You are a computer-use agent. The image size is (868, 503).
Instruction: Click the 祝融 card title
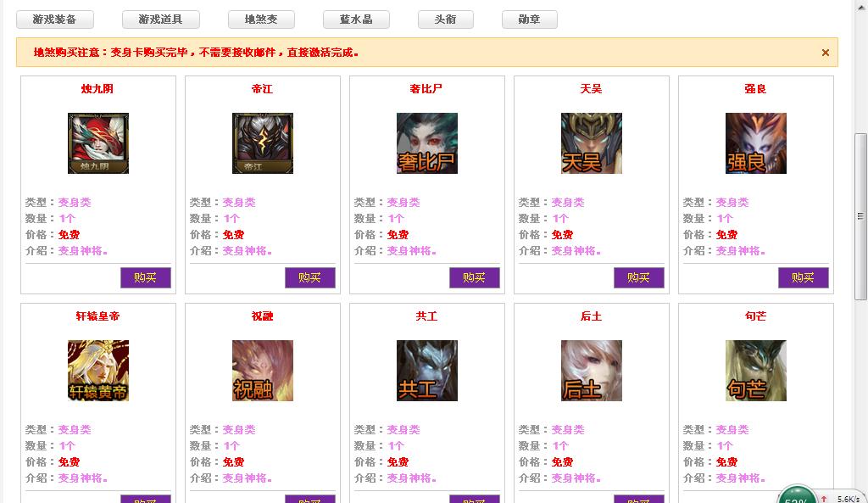pos(263,316)
